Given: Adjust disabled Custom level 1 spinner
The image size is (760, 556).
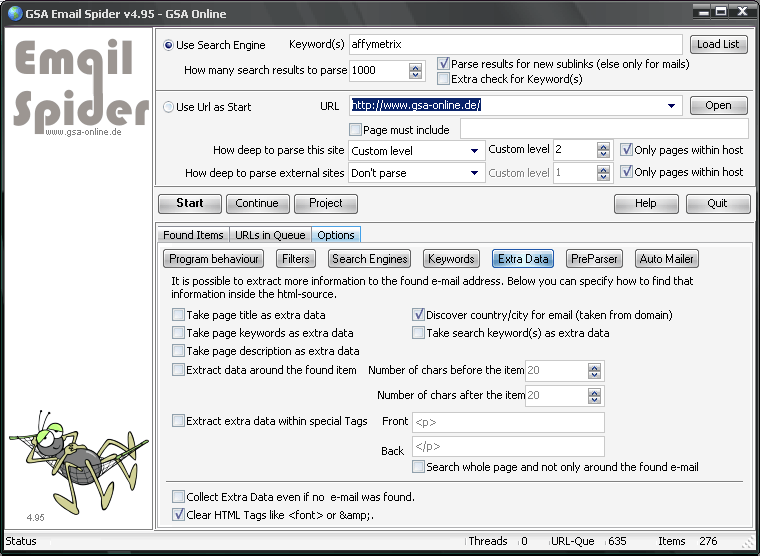Looking at the screenshot, I should point(603,173).
